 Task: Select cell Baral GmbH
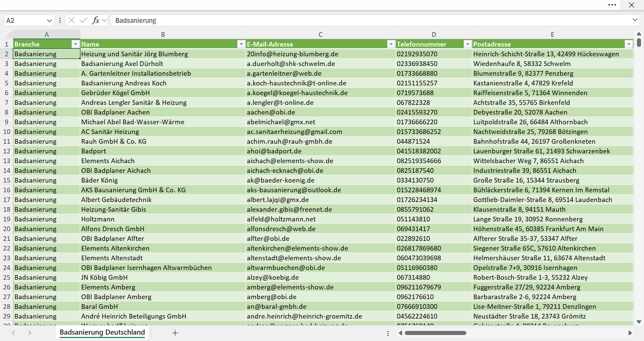click(x=163, y=306)
